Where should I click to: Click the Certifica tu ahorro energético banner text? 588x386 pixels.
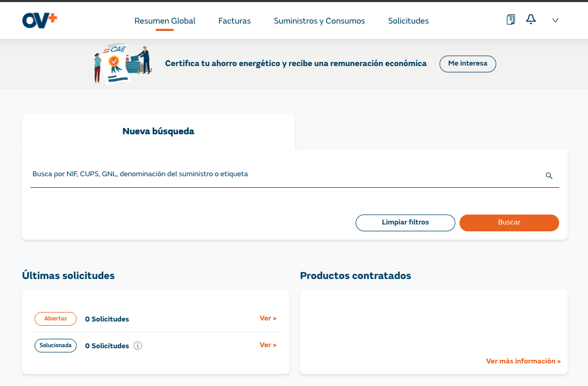click(x=296, y=63)
